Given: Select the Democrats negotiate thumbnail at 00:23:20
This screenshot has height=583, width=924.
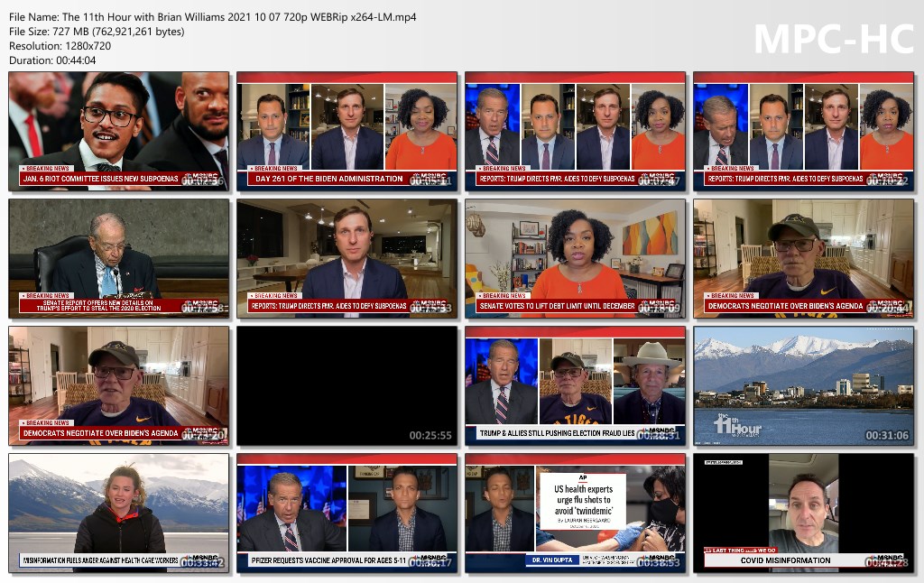Looking at the screenshot, I should click(119, 386).
